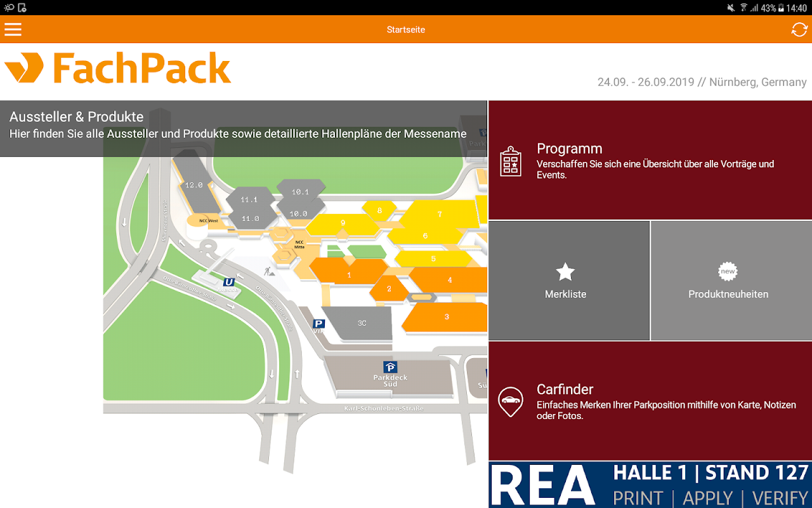Tap the muted sound status icon
Viewport: 812px width, 508px height.
pos(731,8)
